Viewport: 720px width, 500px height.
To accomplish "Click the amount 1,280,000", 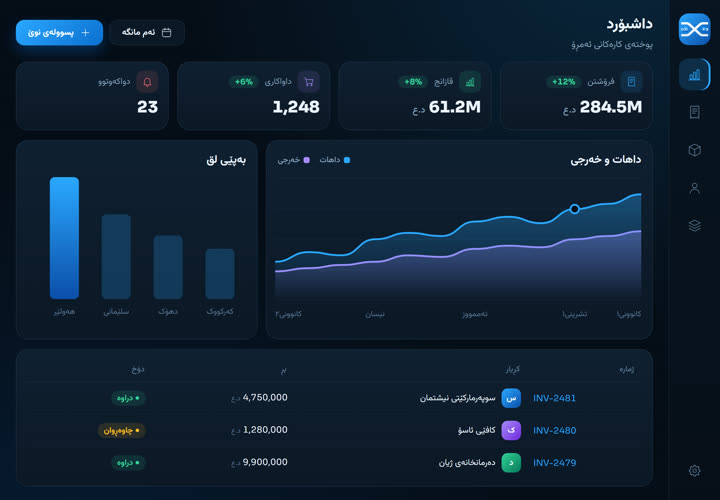I will pos(265,430).
